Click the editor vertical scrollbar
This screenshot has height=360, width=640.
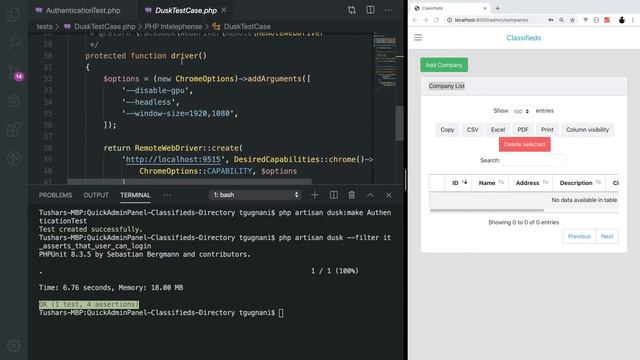click(399, 123)
